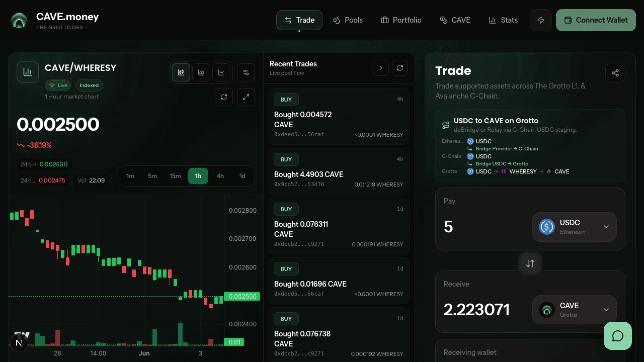Open trade address 0xdccb2...c9271 of the 0.076311 CAVE trade
The height and width of the screenshot is (362, 644).
click(299, 244)
